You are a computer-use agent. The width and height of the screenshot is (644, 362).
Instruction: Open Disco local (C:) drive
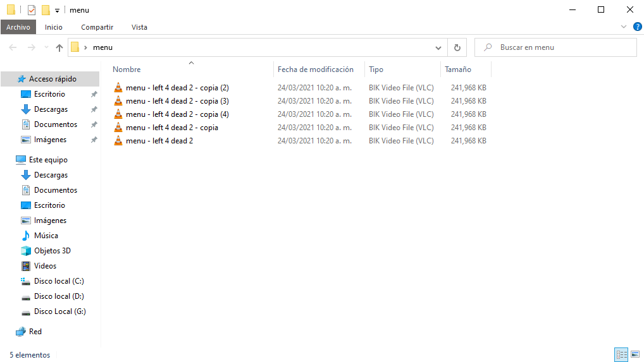(59, 281)
